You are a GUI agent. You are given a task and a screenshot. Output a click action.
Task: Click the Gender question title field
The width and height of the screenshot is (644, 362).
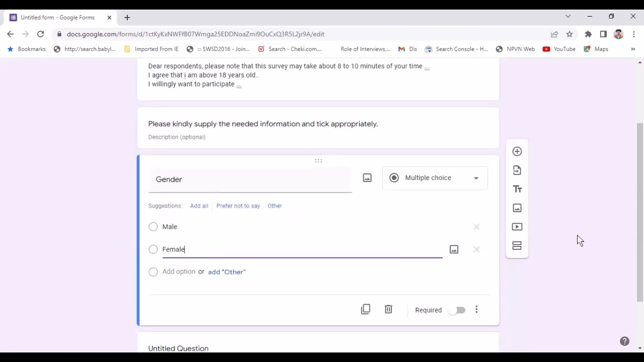(250, 179)
